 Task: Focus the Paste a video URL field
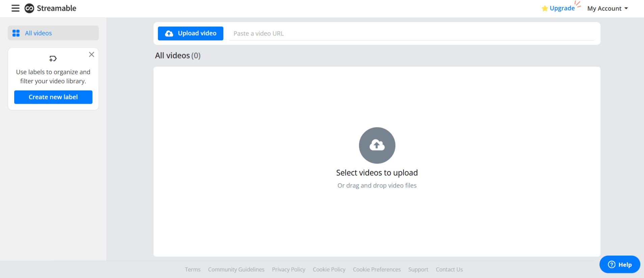[x=411, y=33]
